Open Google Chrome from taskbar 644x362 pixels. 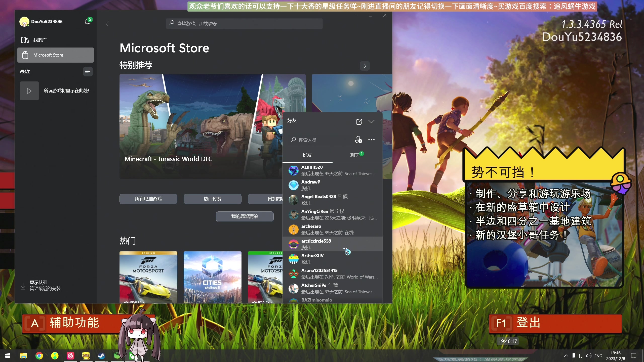coord(39,356)
